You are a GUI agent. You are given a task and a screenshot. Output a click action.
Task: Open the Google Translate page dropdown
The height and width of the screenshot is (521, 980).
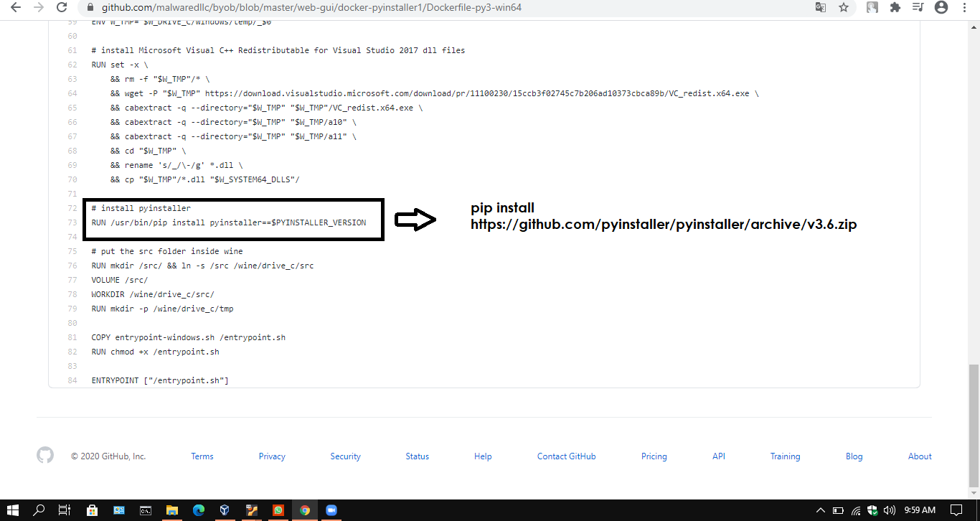coord(821,9)
